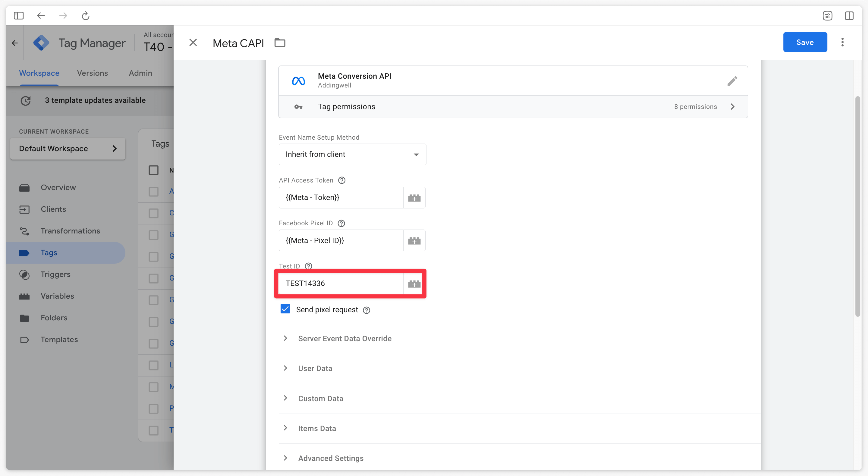Click the 8 permissions text
The image size is (868, 476).
[x=695, y=107]
